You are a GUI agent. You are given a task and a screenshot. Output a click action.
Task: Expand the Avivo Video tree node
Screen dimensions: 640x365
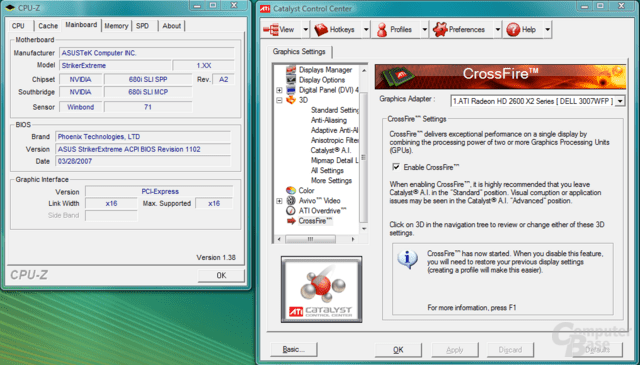point(279,200)
